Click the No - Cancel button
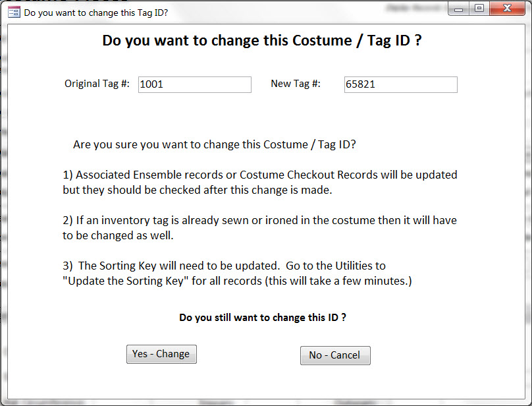Screen dimensions: 532x406 (x=335, y=355)
